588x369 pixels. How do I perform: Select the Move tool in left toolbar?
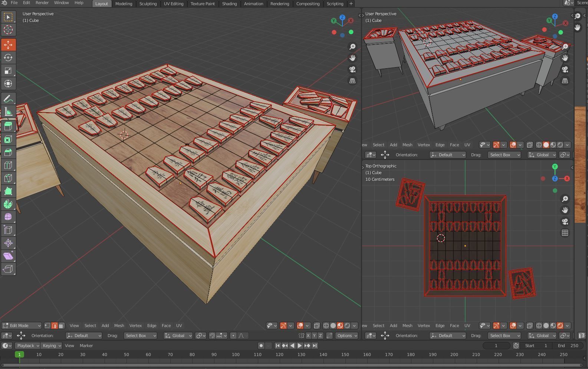8,45
